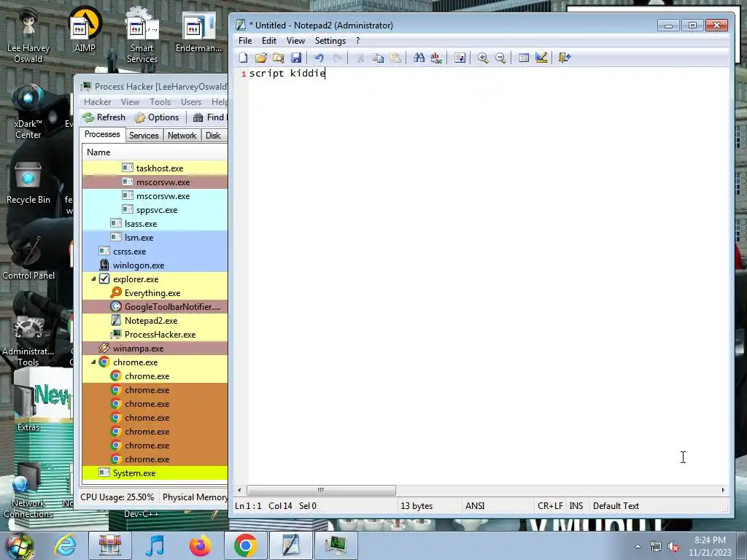Open the customize schemes ruler-pencil icon

click(x=541, y=58)
